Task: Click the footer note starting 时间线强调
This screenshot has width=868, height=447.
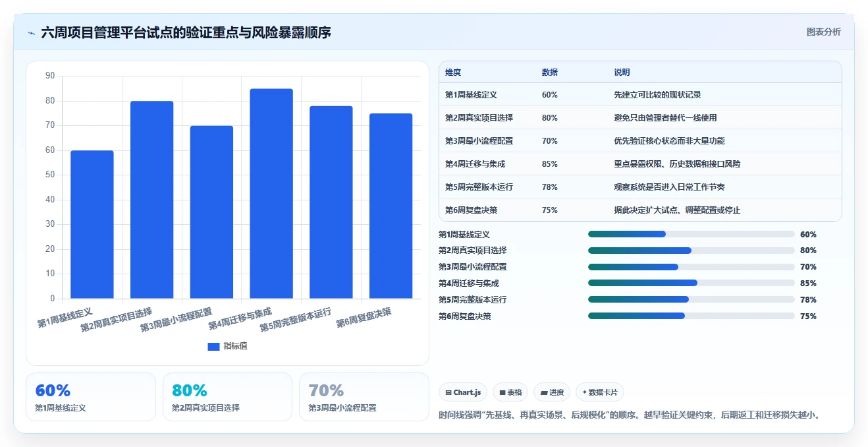Action: (629, 415)
